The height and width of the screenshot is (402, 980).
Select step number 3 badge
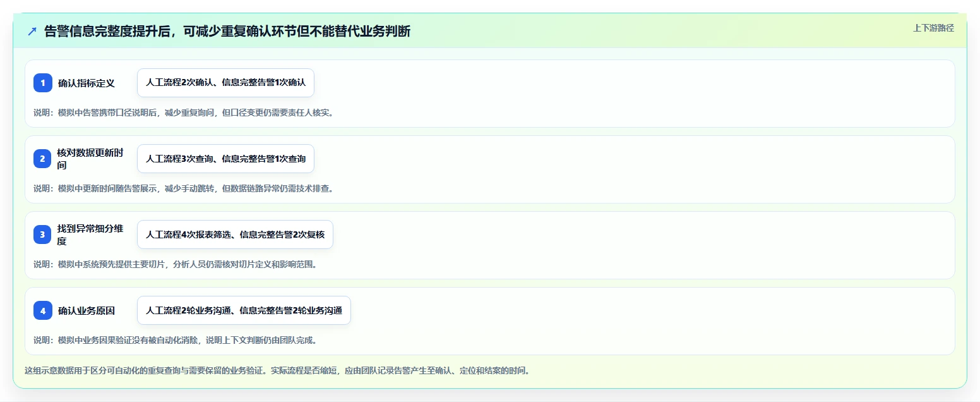coord(43,234)
